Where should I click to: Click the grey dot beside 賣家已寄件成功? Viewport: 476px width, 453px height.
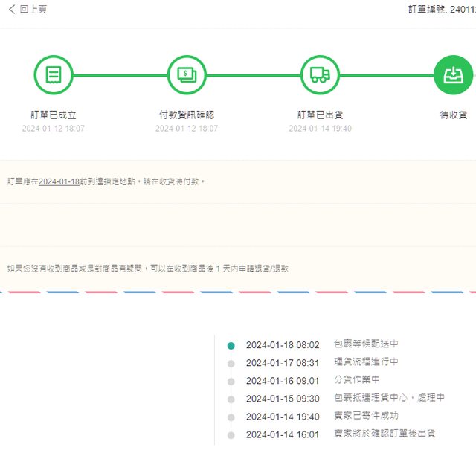(231, 417)
